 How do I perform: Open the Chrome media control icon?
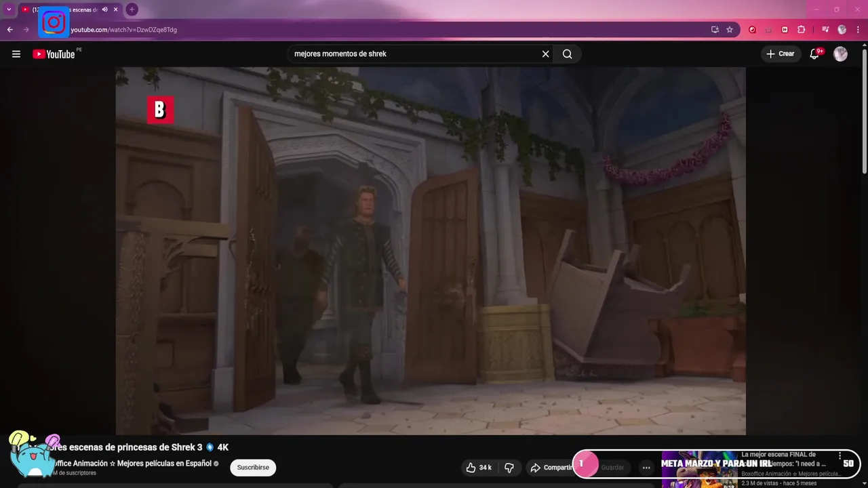[x=825, y=30]
